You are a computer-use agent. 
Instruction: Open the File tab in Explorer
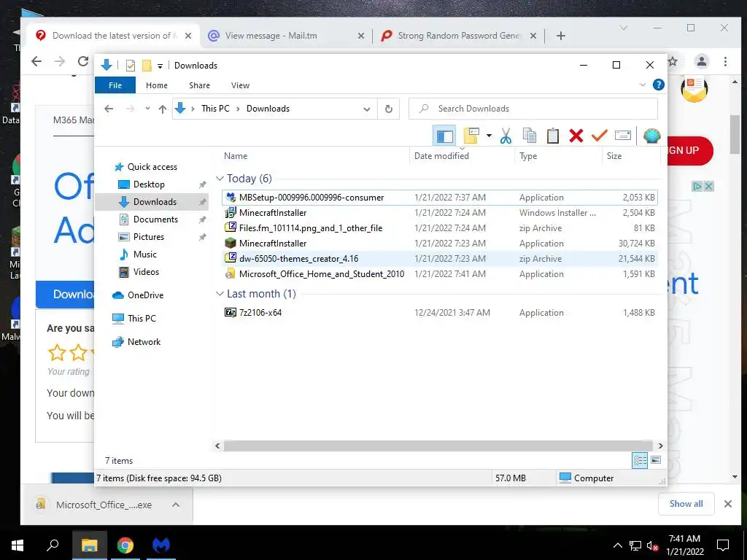click(115, 85)
